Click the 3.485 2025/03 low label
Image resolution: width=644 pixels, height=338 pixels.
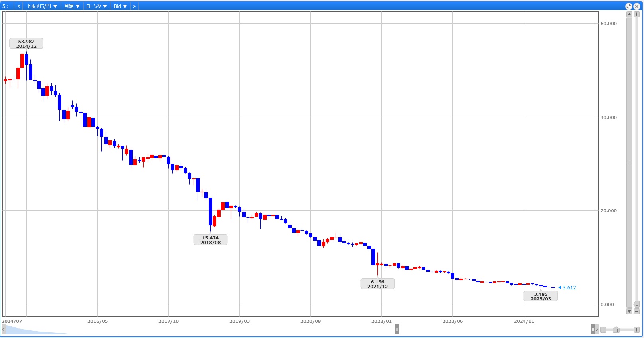[541, 296]
